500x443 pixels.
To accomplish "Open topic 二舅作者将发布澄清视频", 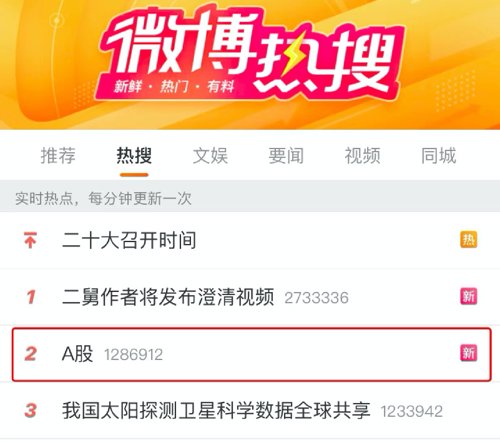I will click(x=168, y=297).
